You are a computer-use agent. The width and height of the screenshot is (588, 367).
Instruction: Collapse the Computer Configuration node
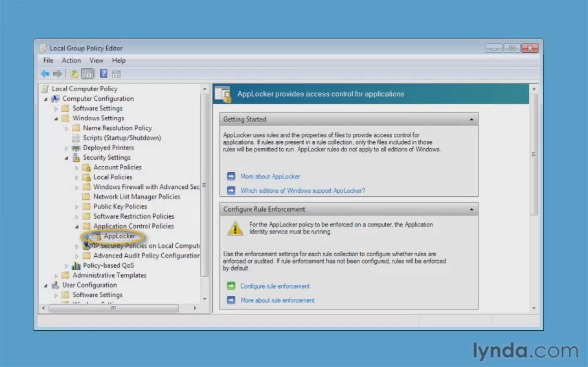46,99
